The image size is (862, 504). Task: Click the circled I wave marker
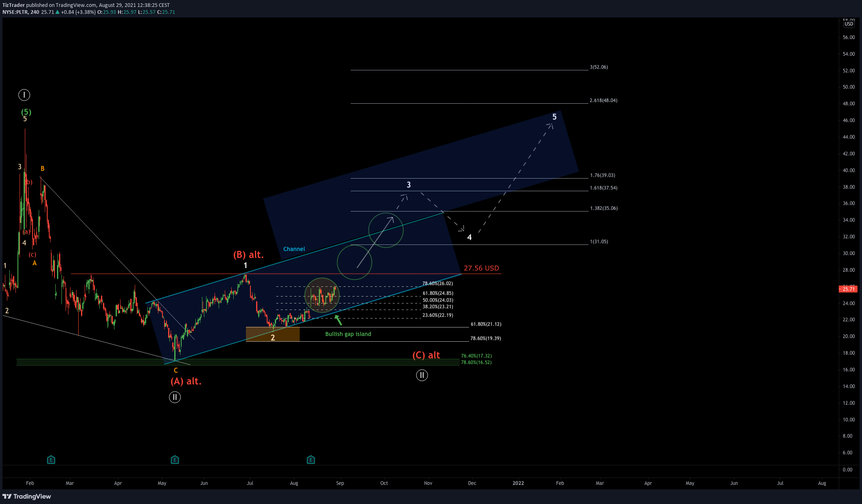[24, 95]
